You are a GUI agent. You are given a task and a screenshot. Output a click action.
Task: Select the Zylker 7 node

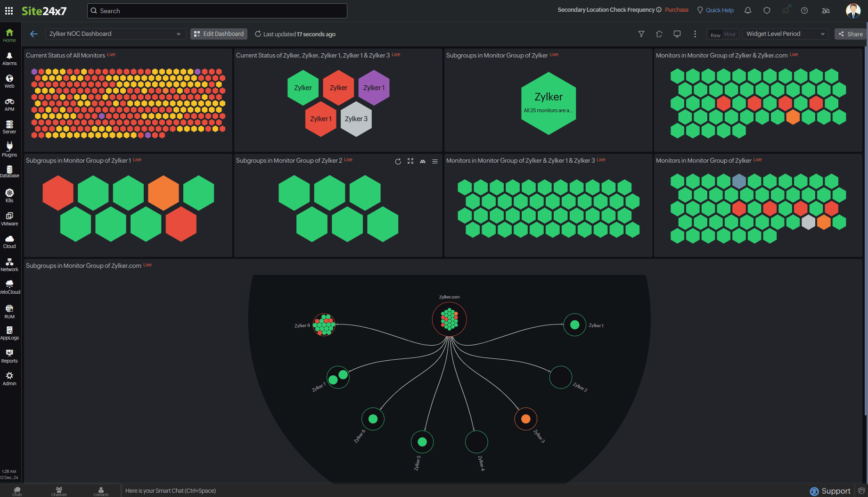pos(338,377)
